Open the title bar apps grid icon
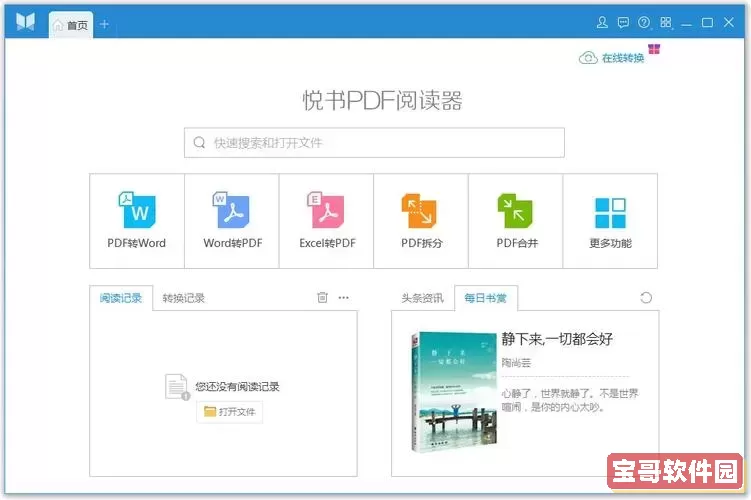751x500 pixels. (666, 22)
